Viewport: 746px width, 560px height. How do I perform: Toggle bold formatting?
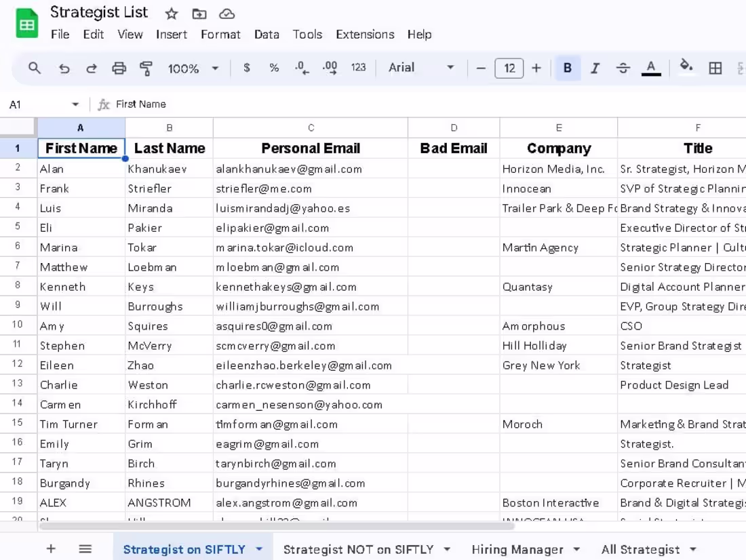point(568,68)
